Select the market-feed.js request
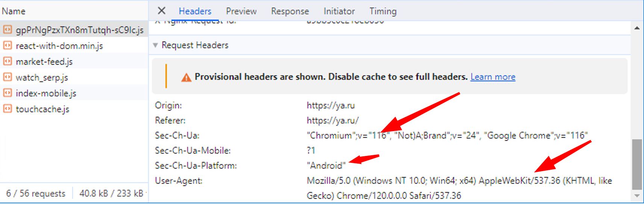This screenshot has width=644, height=205. pos(44,62)
